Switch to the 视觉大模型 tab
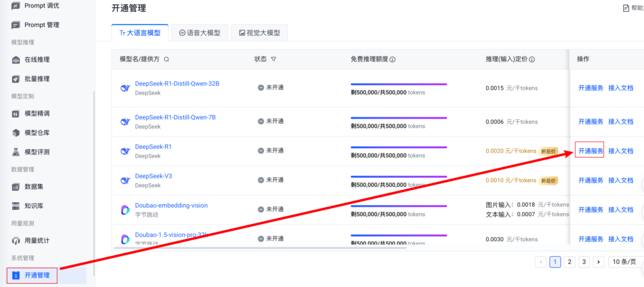This screenshot has height=287, width=644. click(x=258, y=33)
